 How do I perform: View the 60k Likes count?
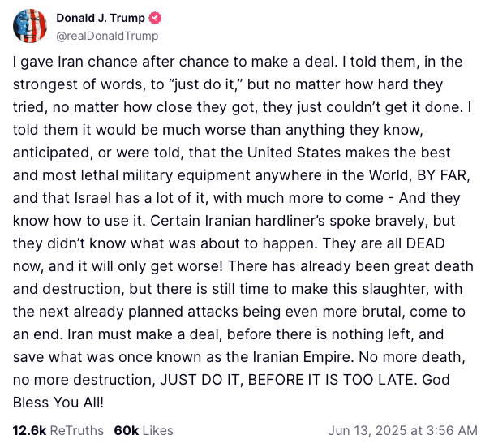(x=126, y=430)
